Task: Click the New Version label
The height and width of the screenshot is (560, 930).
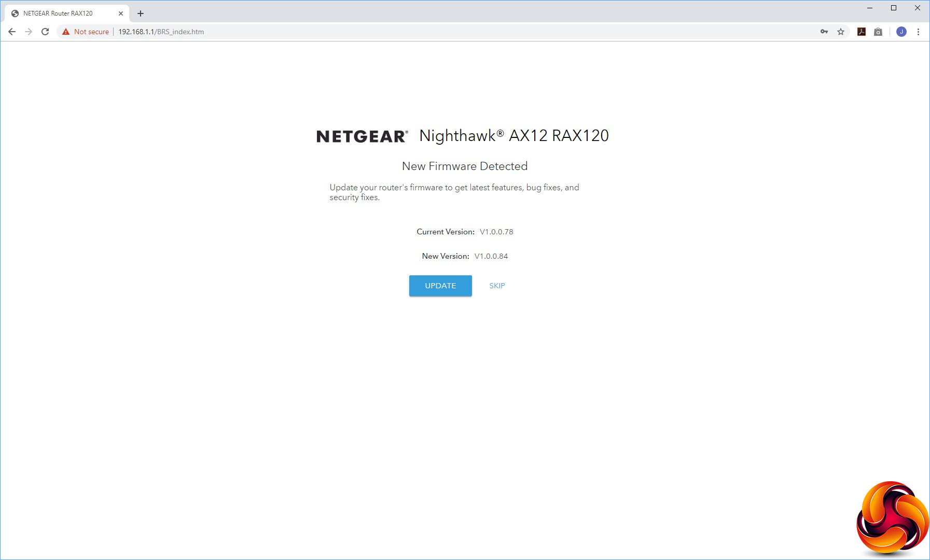Action: coord(446,256)
